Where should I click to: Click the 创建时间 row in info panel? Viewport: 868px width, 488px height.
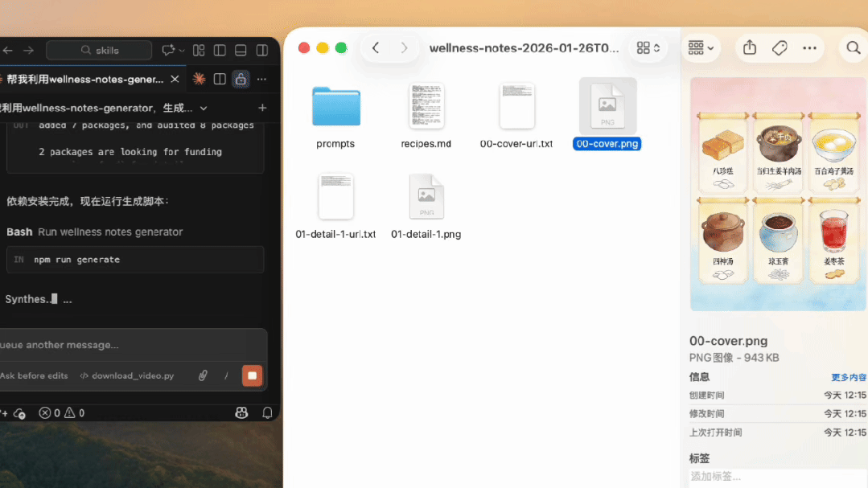click(x=777, y=395)
